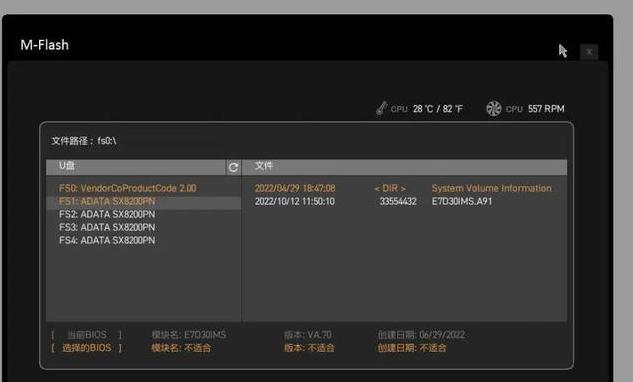Select drive FS4: ADATA SX8200PN
The image size is (633, 382).
107,240
